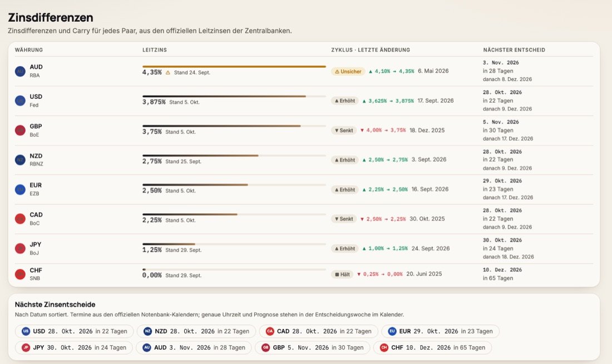Screen dimensions: 612x364
Task: Click the Erhöht badge in the USD row
Action: click(x=345, y=101)
